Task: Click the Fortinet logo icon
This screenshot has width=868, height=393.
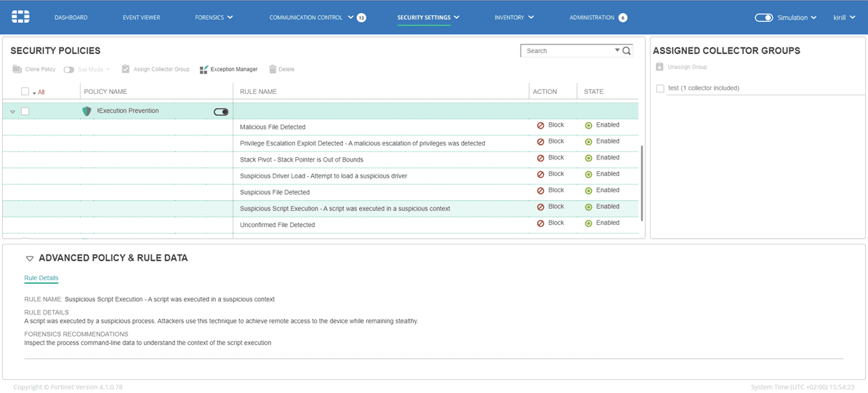Action: 20,17
